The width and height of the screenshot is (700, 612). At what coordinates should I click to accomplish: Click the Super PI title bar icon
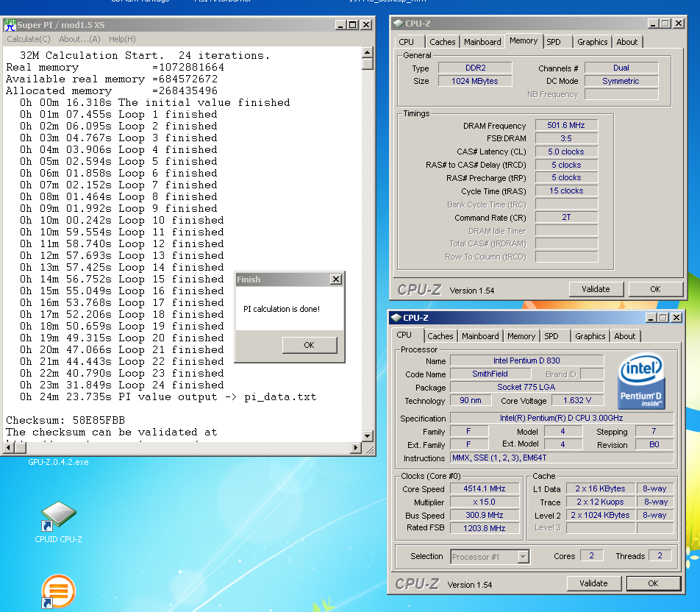[10, 25]
